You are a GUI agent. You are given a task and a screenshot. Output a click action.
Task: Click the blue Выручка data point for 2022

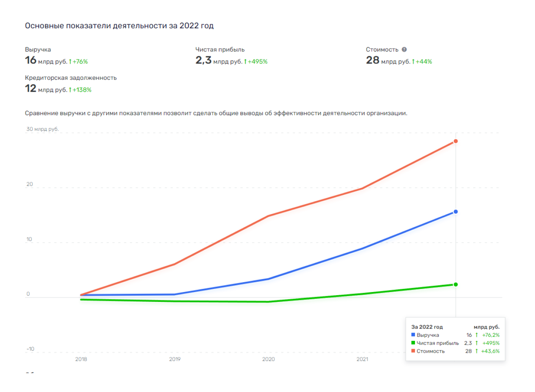click(x=456, y=212)
